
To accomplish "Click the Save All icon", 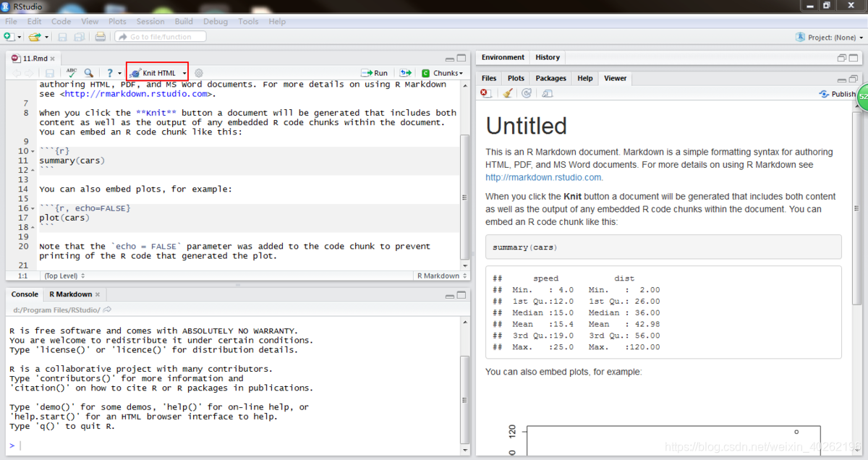I will [80, 36].
